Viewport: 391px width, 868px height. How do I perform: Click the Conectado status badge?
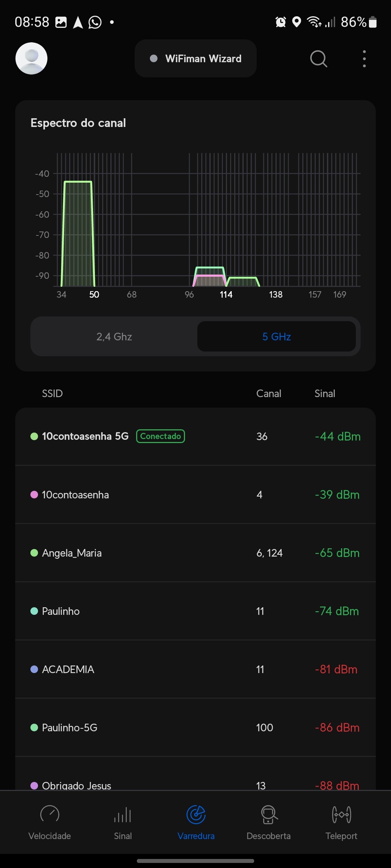[x=160, y=436]
